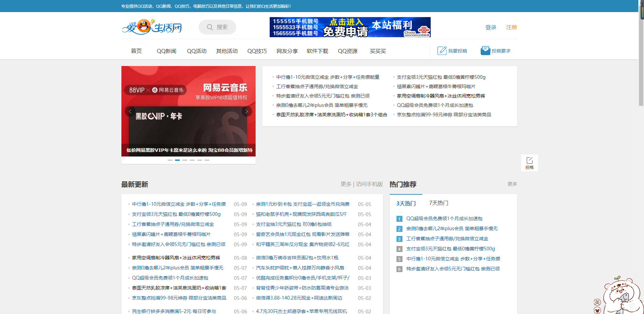644x314 pixels.
Task: Open 汽车头枕护颈枕 article
Action: pyautogui.click(x=300, y=268)
